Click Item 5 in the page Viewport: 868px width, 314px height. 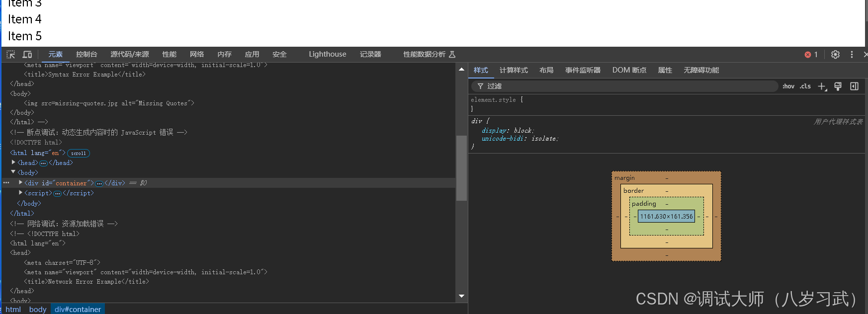click(25, 36)
